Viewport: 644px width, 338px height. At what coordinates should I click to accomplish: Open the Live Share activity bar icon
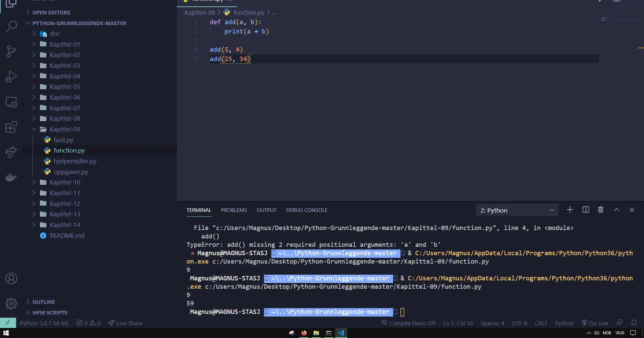coord(11,152)
